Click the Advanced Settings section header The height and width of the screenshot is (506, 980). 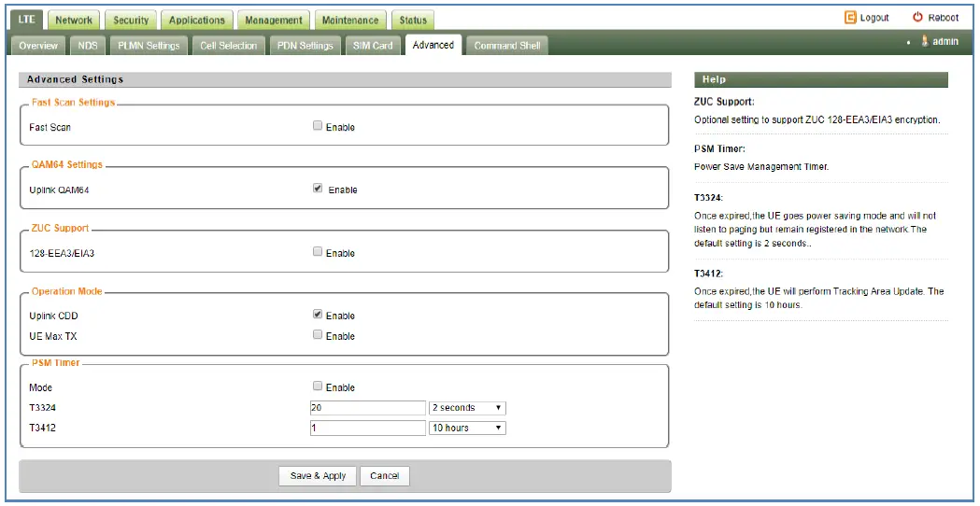coord(345,79)
